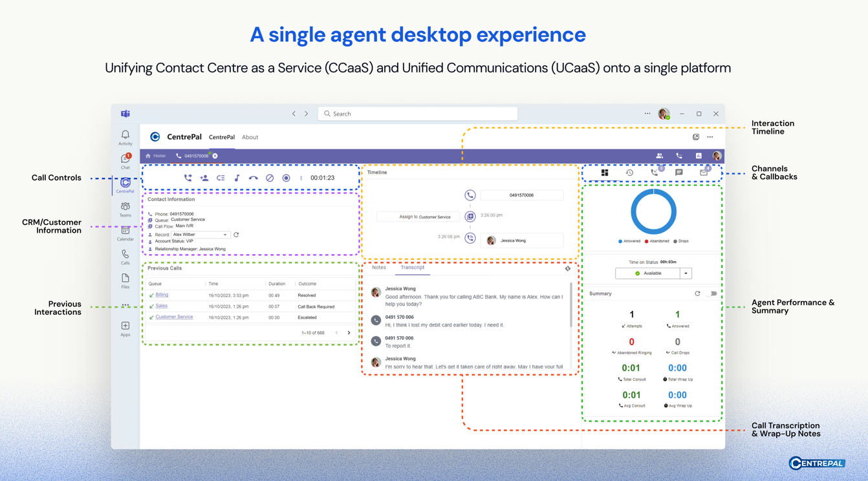Go to next page of previous calls
This screenshot has height=481, width=868.
coord(349,333)
